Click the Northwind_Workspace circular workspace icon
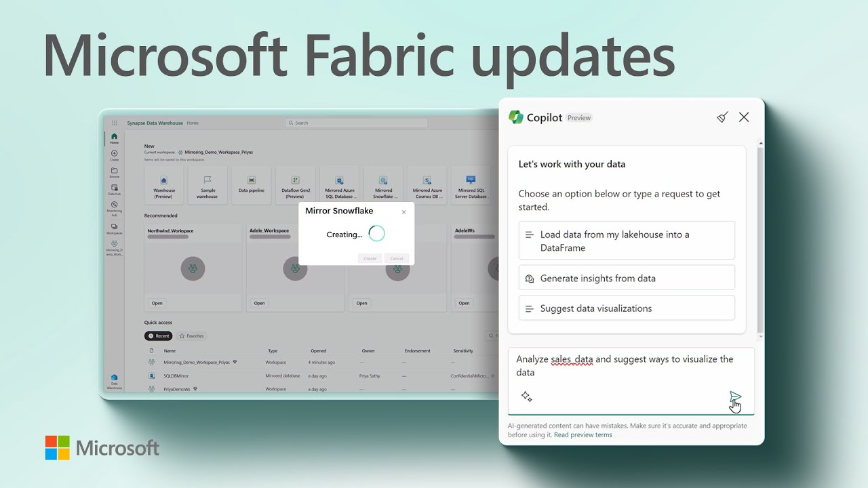The image size is (868, 488). [x=193, y=269]
